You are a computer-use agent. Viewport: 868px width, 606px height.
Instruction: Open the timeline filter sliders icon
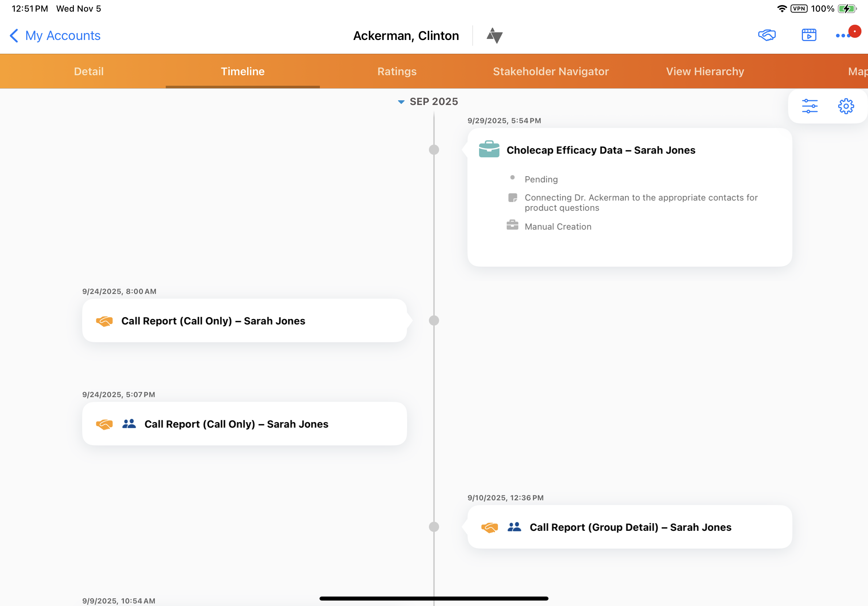pos(809,106)
